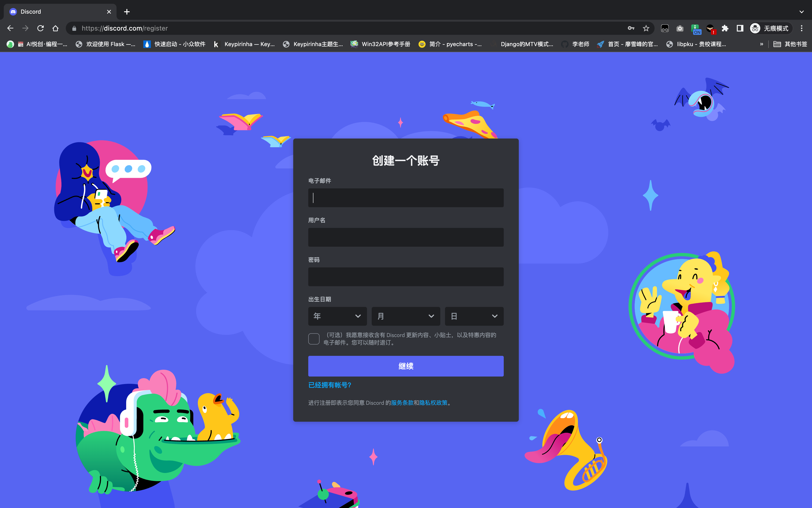The width and height of the screenshot is (812, 508).
Task: Open the browser home page icon
Action: pyautogui.click(x=56, y=28)
